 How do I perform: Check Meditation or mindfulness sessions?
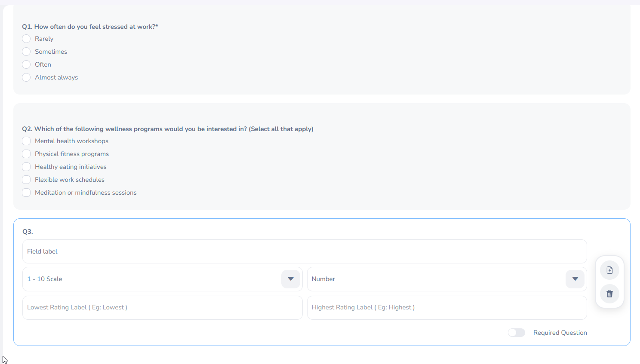click(x=26, y=193)
